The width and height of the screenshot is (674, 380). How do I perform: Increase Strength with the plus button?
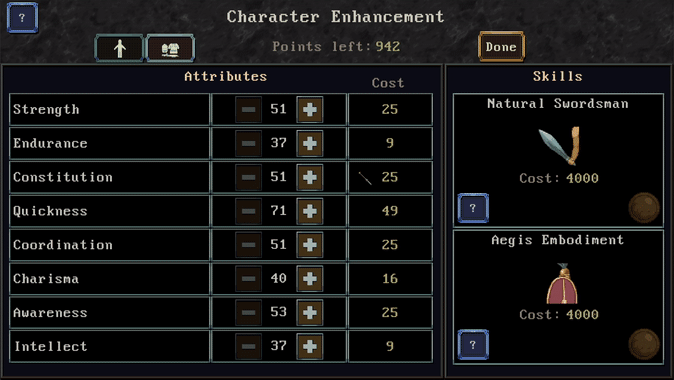click(x=309, y=110)
